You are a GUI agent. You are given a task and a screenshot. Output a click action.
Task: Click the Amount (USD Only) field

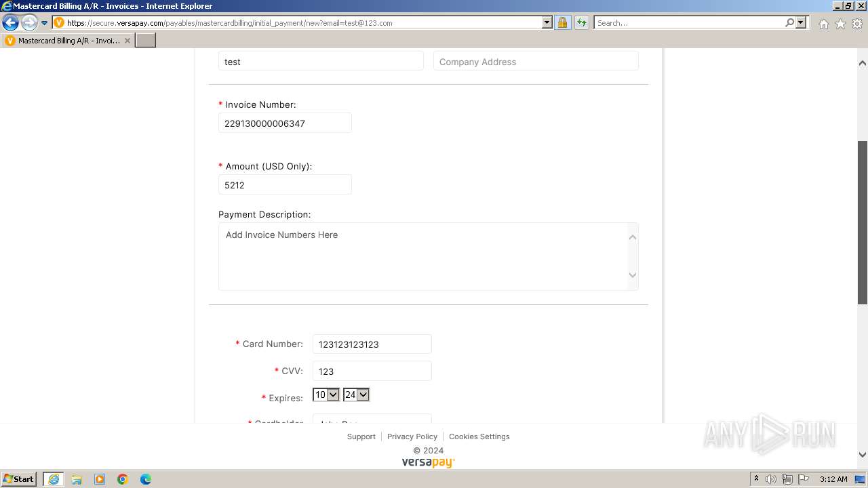[x=285, y=184]
